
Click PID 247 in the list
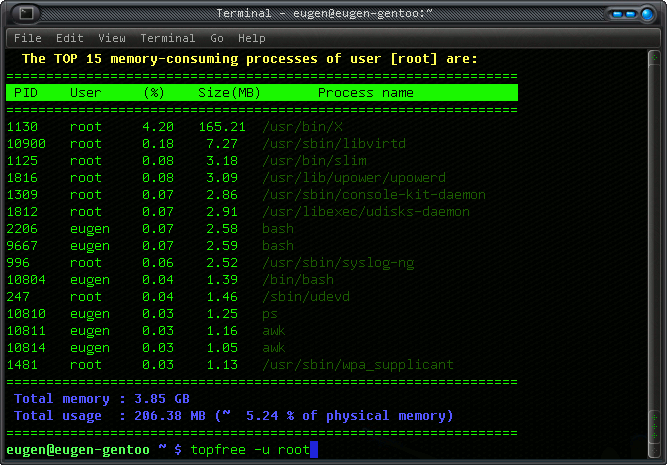[18, 297]
